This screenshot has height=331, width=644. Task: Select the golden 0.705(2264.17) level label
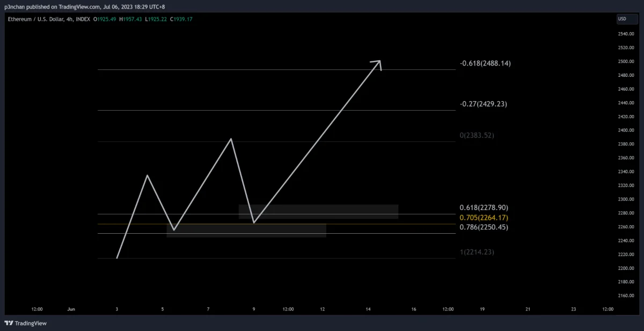pyautogui.click(x=484, y=218)
